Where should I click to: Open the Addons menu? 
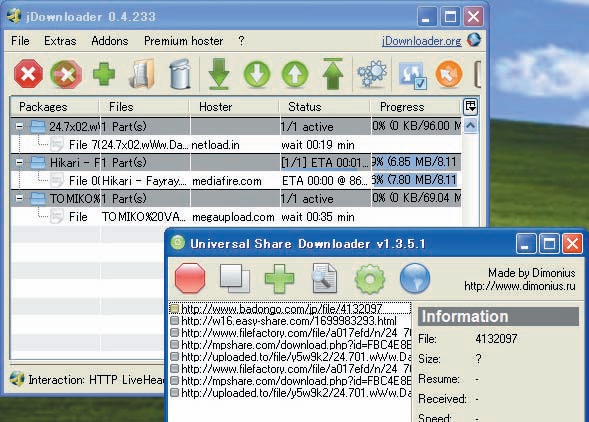[x=110, y=41]
